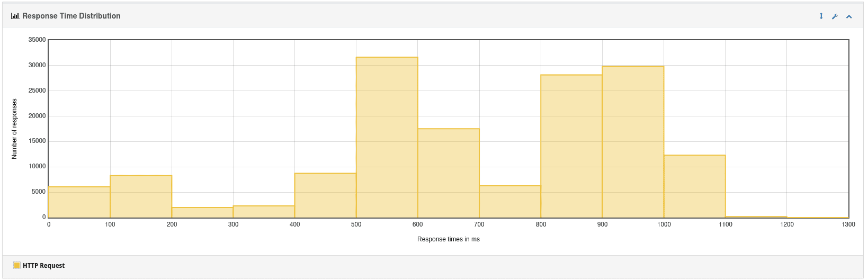Select the 600-700 ms histogram bar
The image size is (868, 280).
[x=449, y=173]
